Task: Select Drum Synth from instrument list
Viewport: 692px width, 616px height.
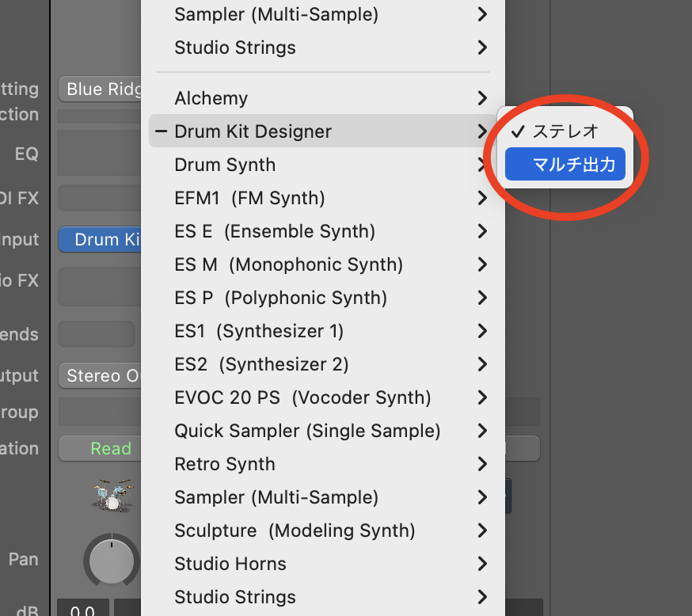Action: tap(225, 165)
